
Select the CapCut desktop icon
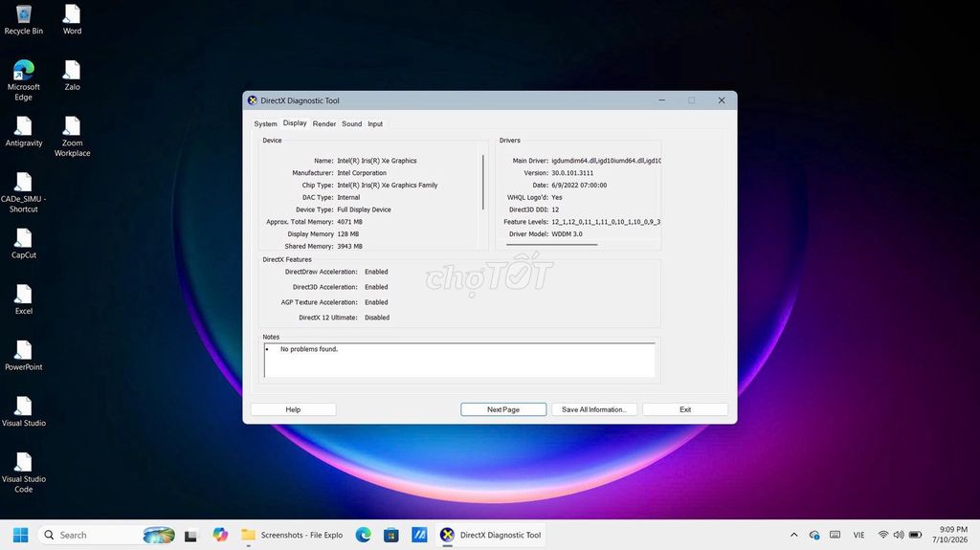coord(24,244)
